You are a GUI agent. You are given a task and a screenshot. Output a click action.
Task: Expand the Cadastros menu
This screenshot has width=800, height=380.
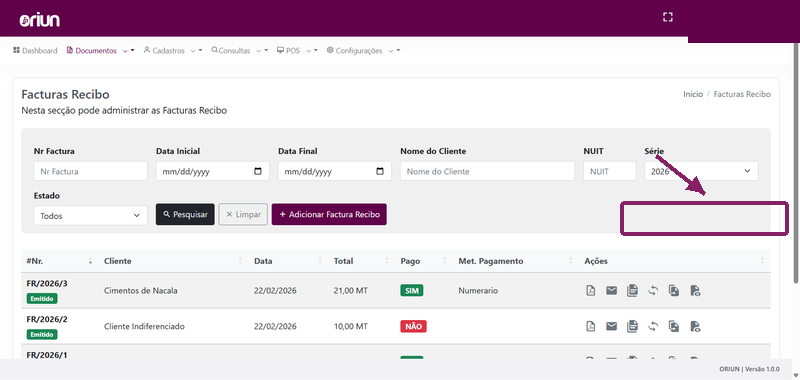(173, 50)
